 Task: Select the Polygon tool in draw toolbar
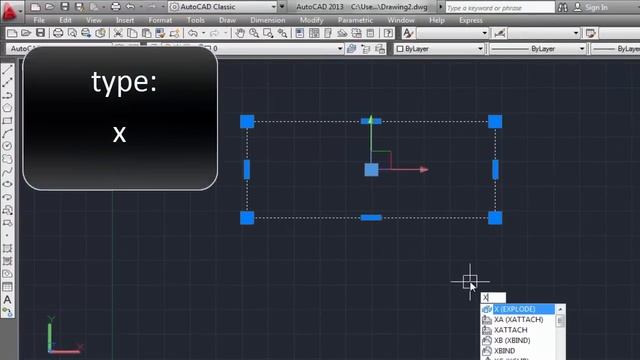tap(7, 108)
